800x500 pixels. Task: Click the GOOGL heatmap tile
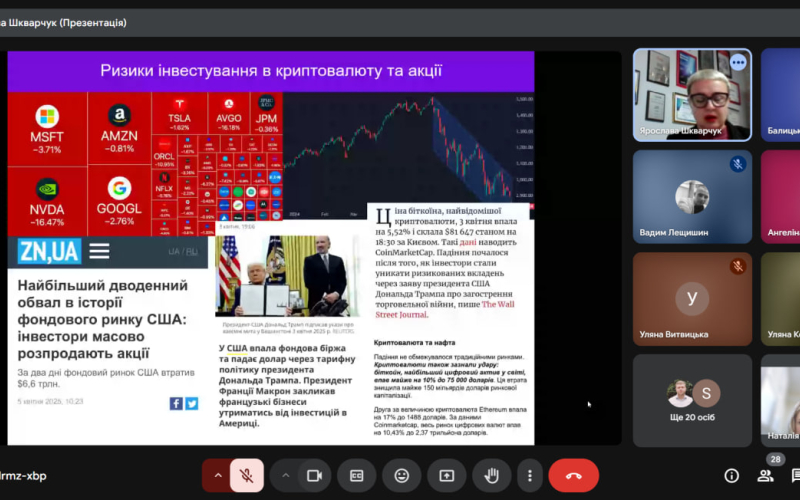119,201
